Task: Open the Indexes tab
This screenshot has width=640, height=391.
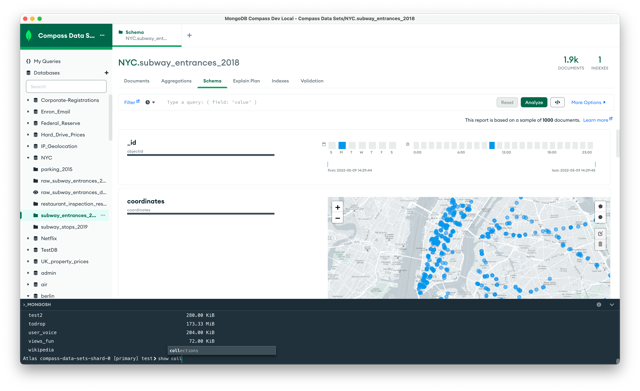Action: pos(280,81)
